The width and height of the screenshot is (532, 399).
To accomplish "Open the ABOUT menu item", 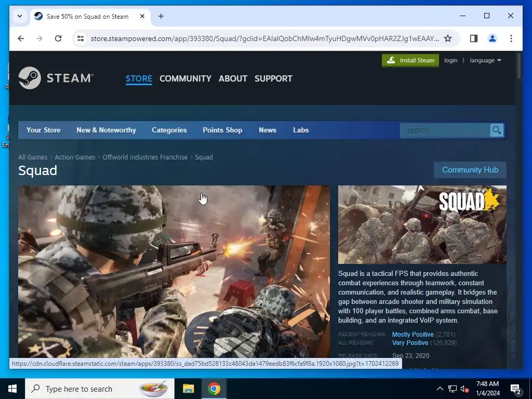I will coord(233,79).
